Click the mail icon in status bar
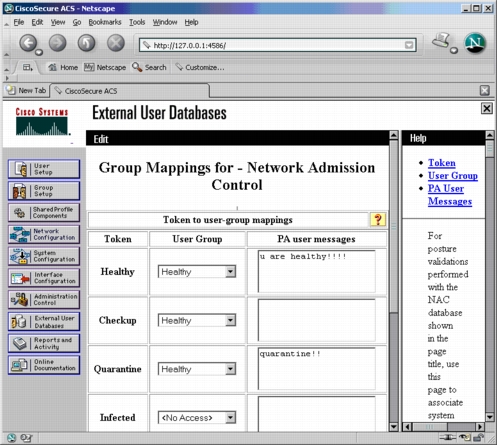 26,438
